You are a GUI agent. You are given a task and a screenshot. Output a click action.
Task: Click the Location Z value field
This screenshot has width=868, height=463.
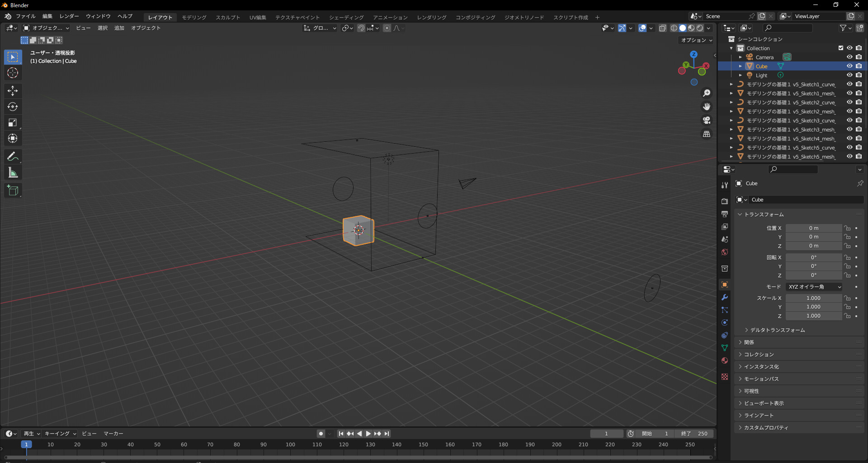point(814,246)
